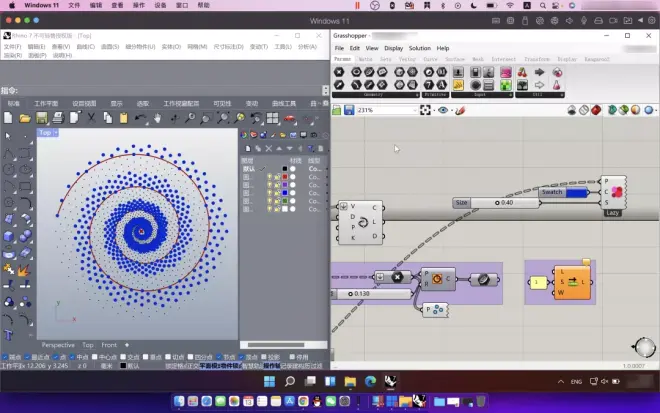
Task: Click the Explode tool in Rhino sidebar
Action: tap(24, 269)
